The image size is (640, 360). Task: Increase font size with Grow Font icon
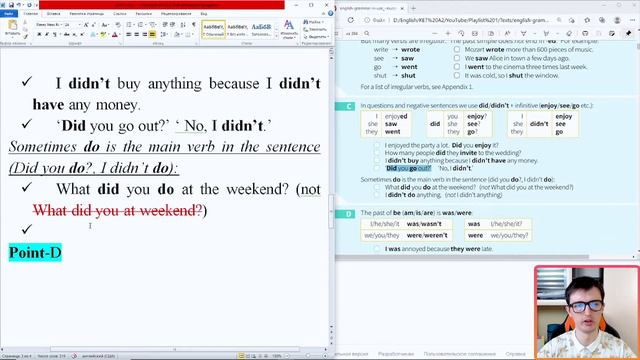click(86, 25)
